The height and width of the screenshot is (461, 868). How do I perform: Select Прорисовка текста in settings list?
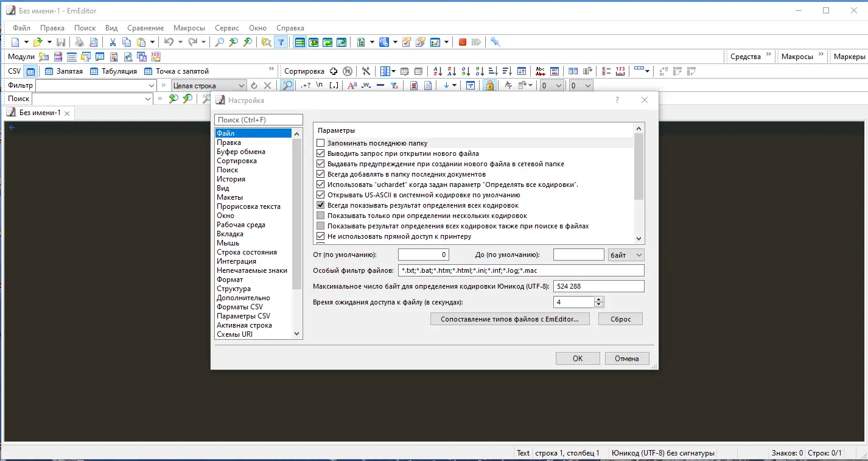click(250, 206)
